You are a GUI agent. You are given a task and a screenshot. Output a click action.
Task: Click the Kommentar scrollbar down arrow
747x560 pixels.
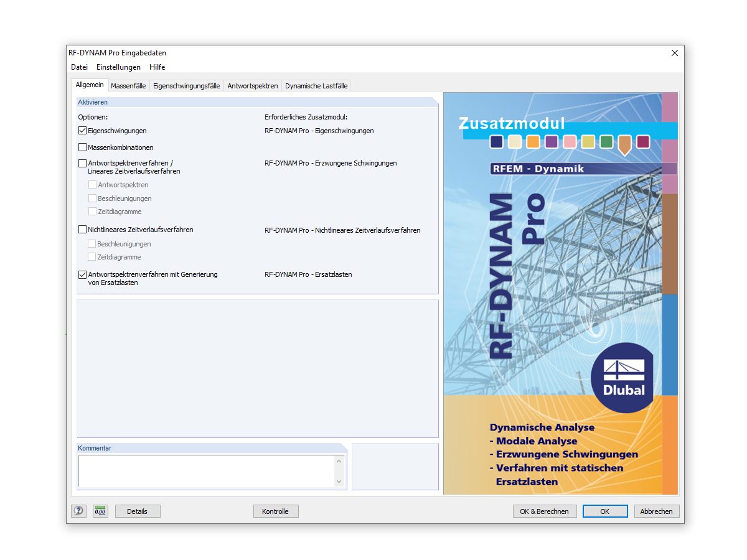(x=339, y=482)
